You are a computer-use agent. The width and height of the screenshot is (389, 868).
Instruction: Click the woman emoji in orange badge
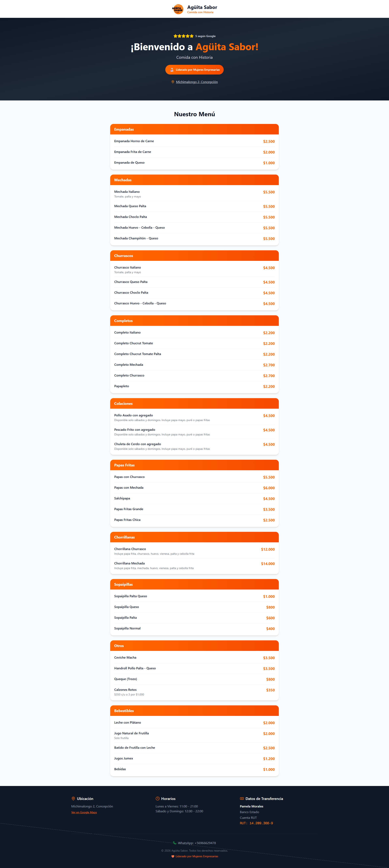coord(172,70)
